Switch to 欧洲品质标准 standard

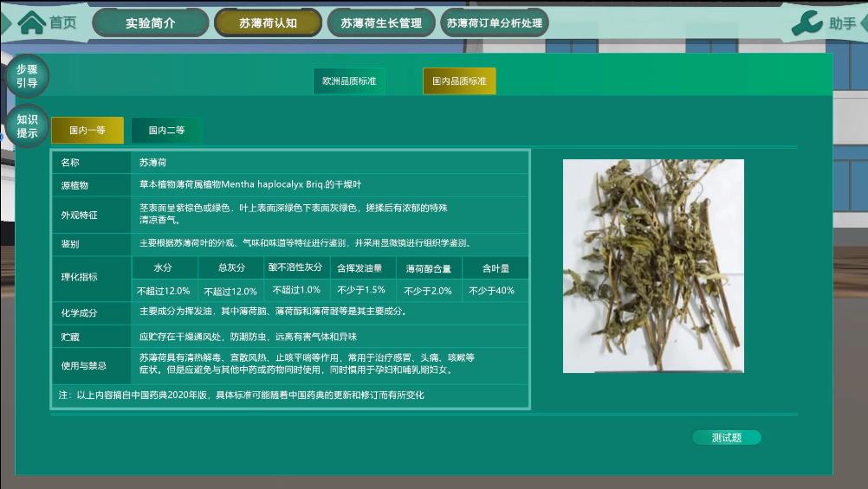pos(349,81)
